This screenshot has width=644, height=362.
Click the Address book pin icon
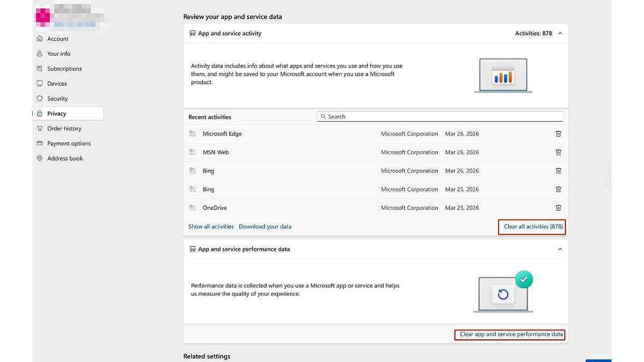[x=39, y=158]
